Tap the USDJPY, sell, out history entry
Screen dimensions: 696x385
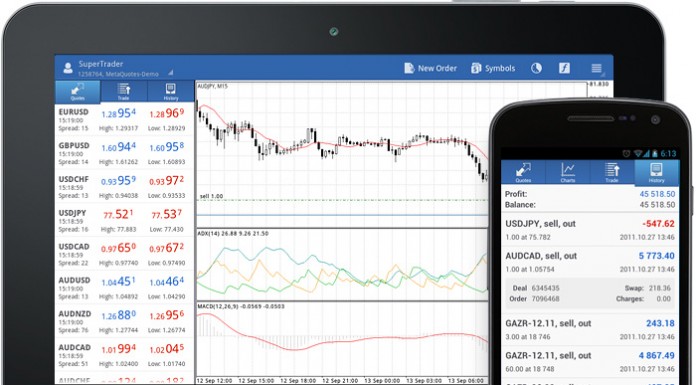590,230
